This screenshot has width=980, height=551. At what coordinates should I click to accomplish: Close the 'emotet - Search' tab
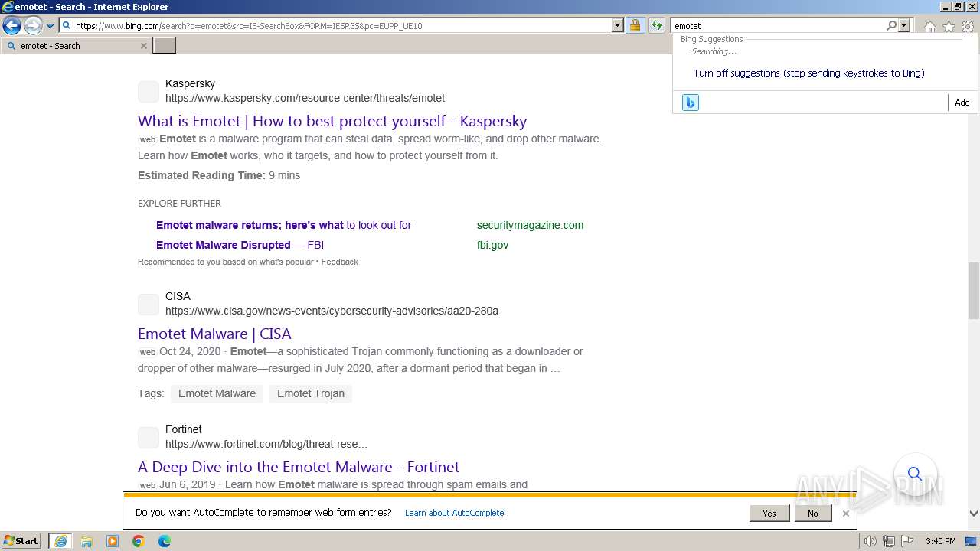coord(143,46)
